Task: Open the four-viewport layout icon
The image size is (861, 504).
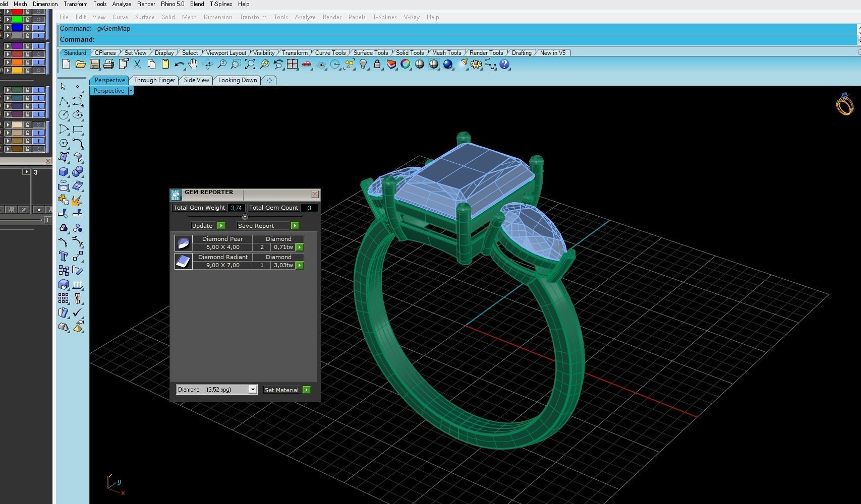Action: click(293, 64)
